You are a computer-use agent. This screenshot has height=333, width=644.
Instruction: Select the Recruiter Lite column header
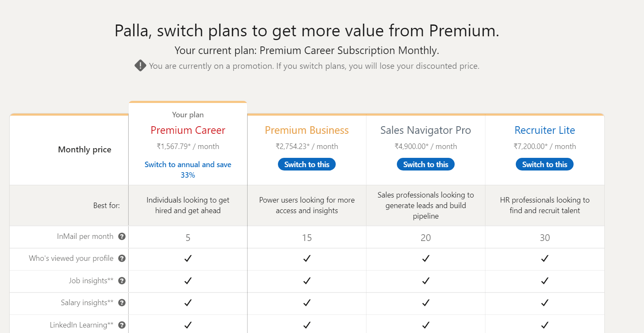click(x=544, y=130)
